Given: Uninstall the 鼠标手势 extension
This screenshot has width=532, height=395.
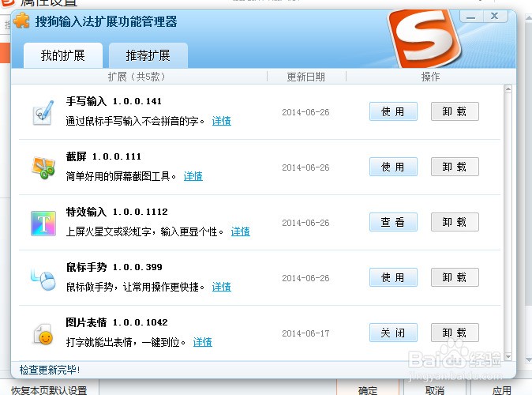Looking at the screenshot, I should tap(455, 277).
